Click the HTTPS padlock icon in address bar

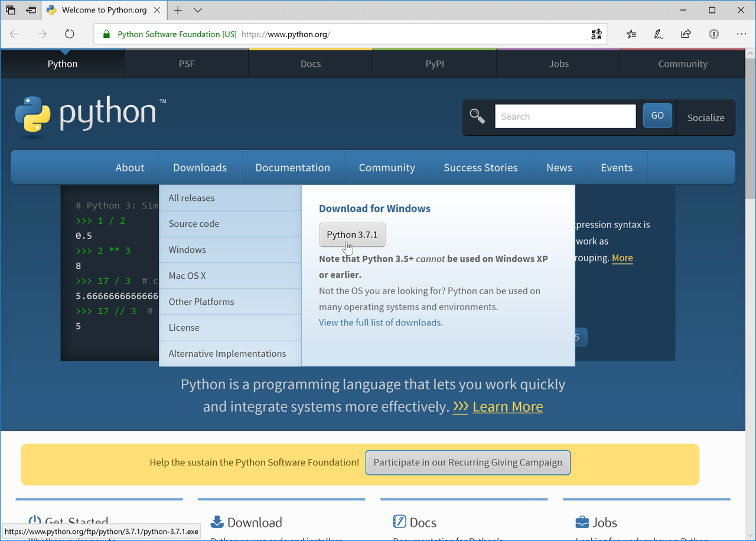pyautogui.click(x=106, y=34)
